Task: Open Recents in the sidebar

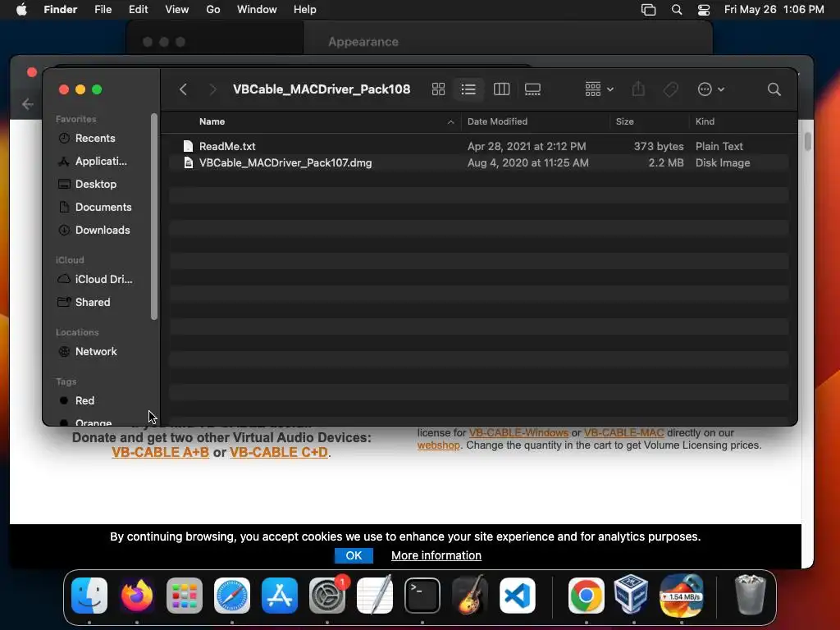Action: pos(95,138)
